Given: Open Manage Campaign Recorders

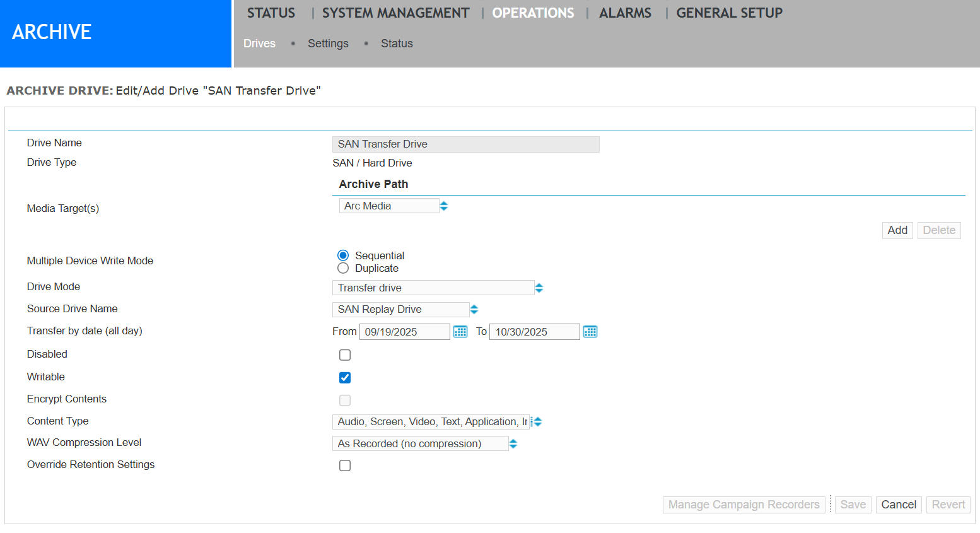Looking at the screenshot, I should pos(744,504).
